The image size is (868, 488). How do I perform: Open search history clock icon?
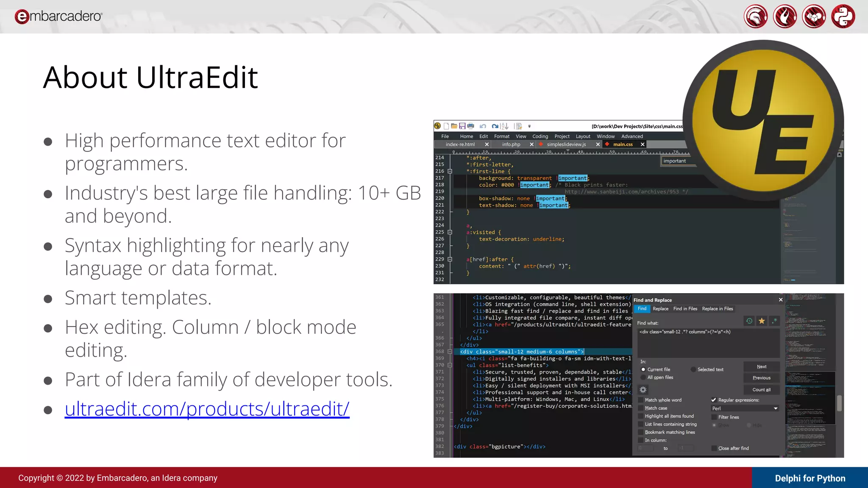(749, 321)
